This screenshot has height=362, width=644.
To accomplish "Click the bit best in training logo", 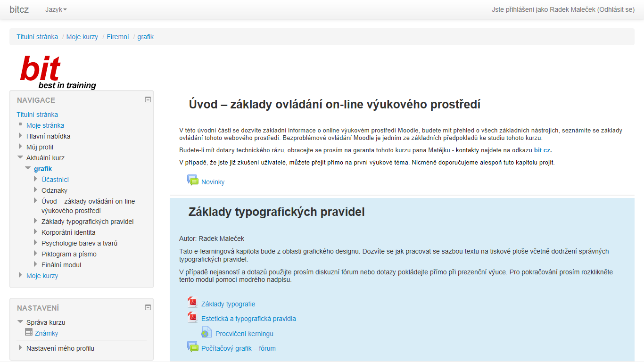I will point(58,72).
